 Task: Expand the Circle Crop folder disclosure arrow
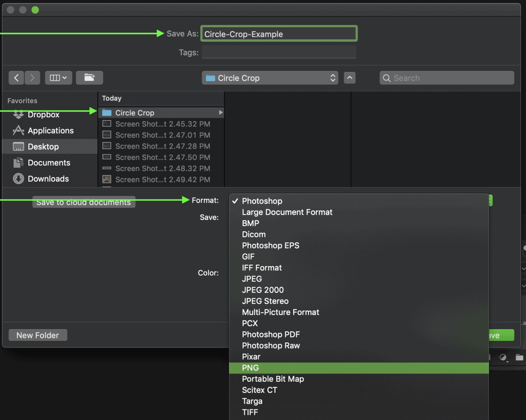(x=220, y=113)
